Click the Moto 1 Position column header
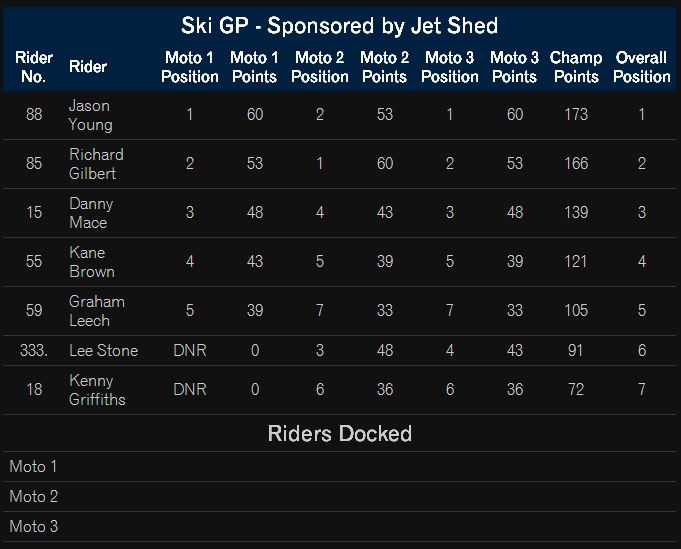The height and width of the screenshot is (549, 681). point(190,67)
